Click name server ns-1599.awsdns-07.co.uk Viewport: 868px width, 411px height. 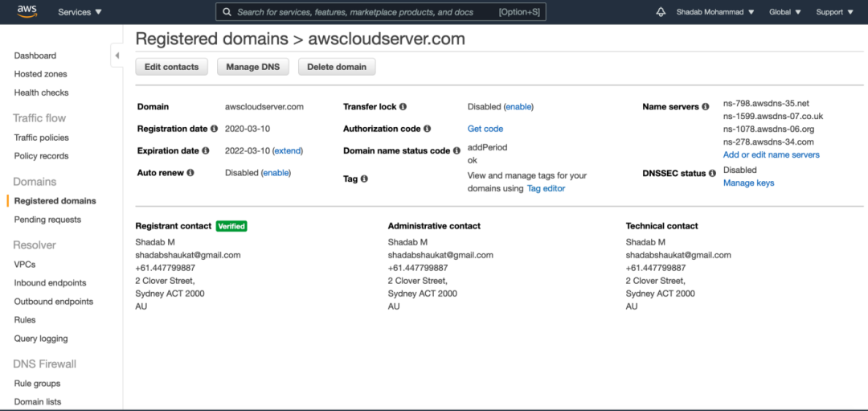click(773, 116)
